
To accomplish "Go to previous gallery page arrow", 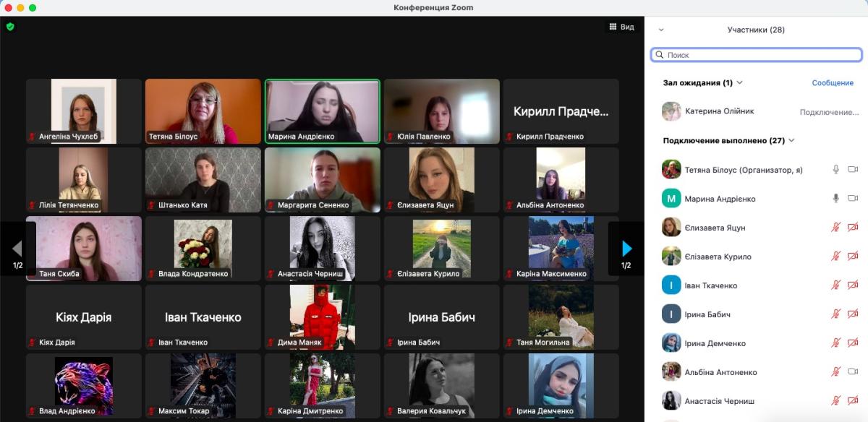I will [17, 249].
